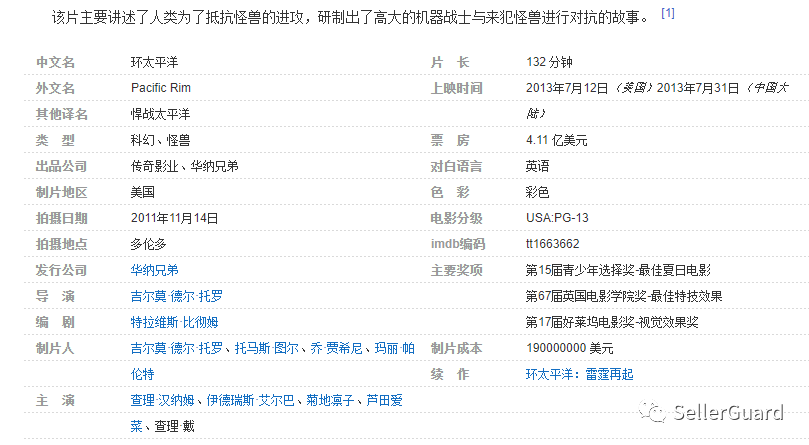Open actress link 菊地凛子

pyautogui.click(x=330, y=400)
